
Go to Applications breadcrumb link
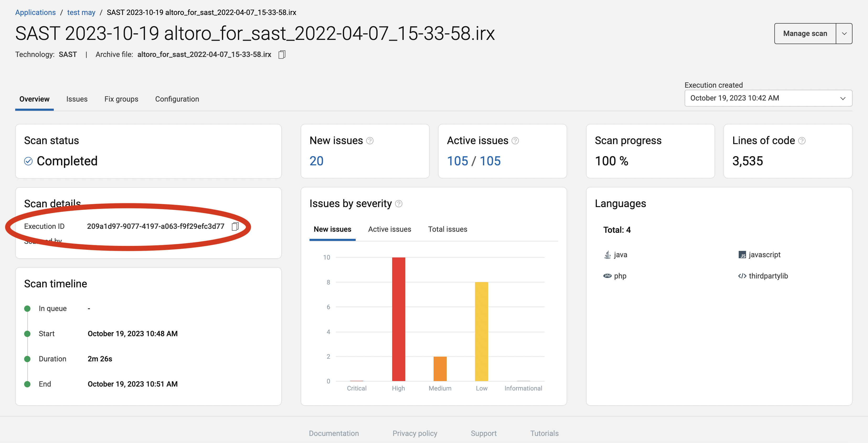[35, 13]
